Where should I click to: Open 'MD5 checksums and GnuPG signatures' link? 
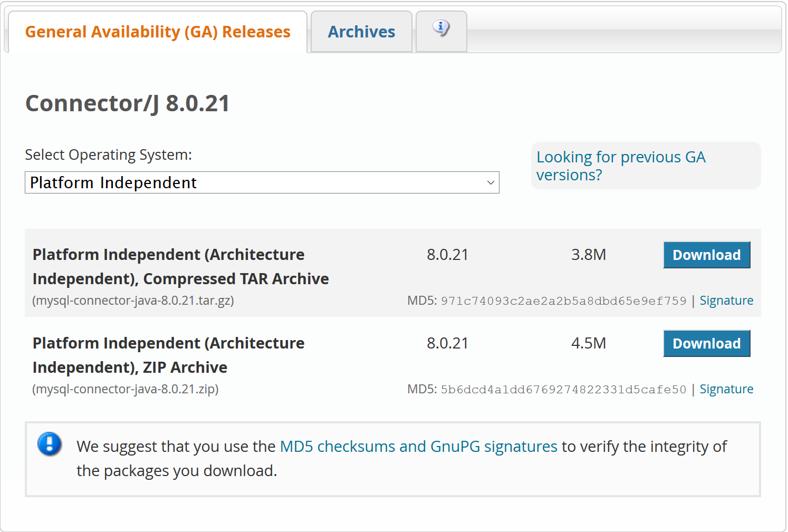(x=418, y=447)
